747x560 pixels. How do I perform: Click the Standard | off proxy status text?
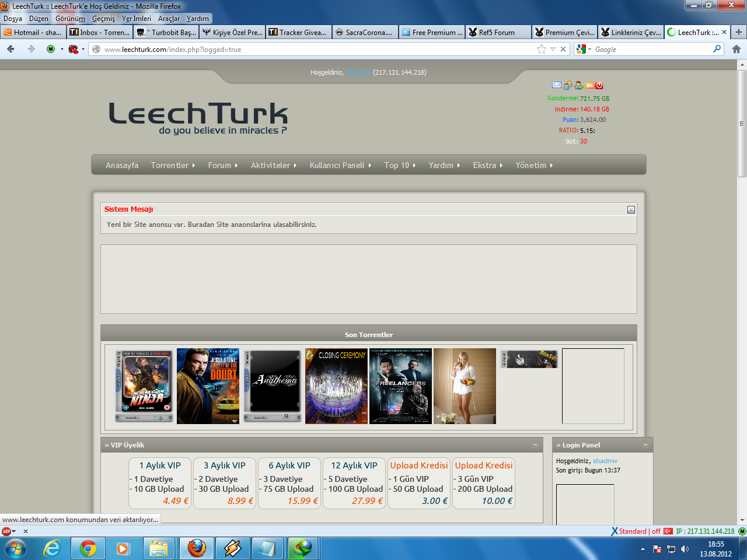click(x=640, y=531)
